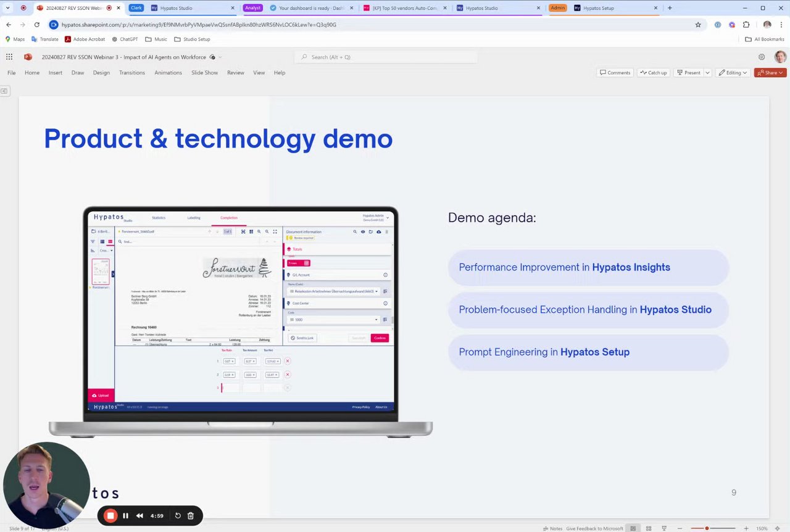Open the All Bookmarks folder
The image size is (790, 532).
pos(764,39)
